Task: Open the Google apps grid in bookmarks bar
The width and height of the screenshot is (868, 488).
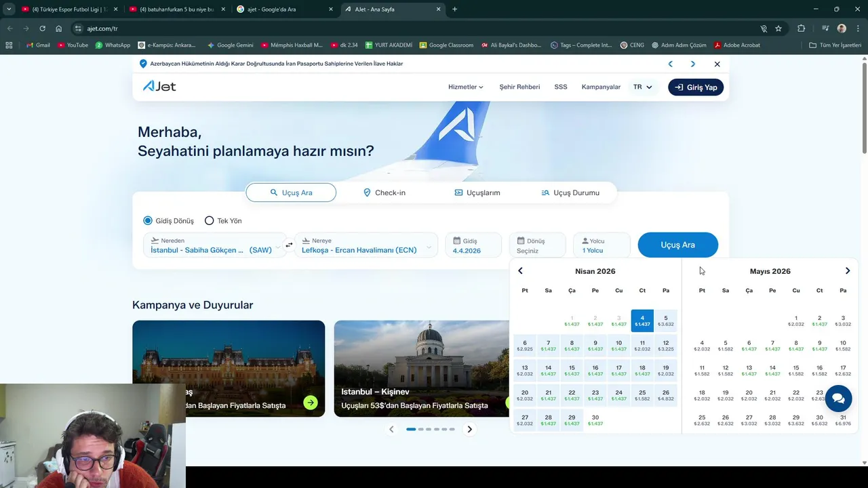Action: point(9,45)
